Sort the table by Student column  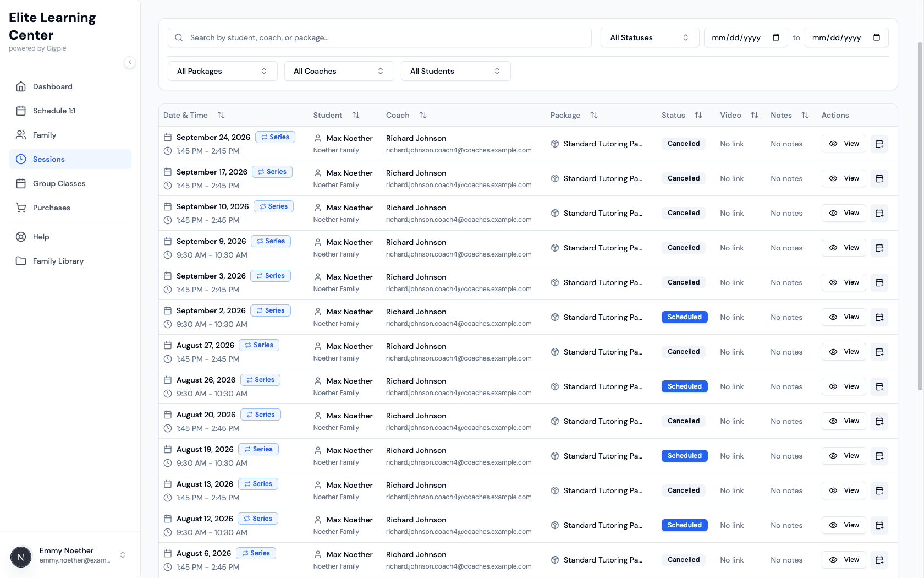356,115
